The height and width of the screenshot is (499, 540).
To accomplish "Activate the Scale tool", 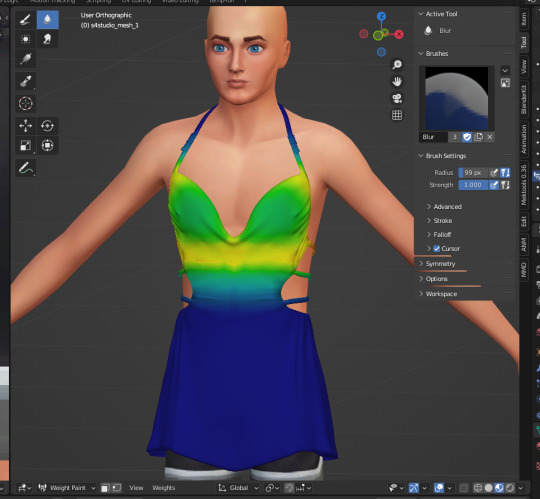I will (x=26, y=145).
